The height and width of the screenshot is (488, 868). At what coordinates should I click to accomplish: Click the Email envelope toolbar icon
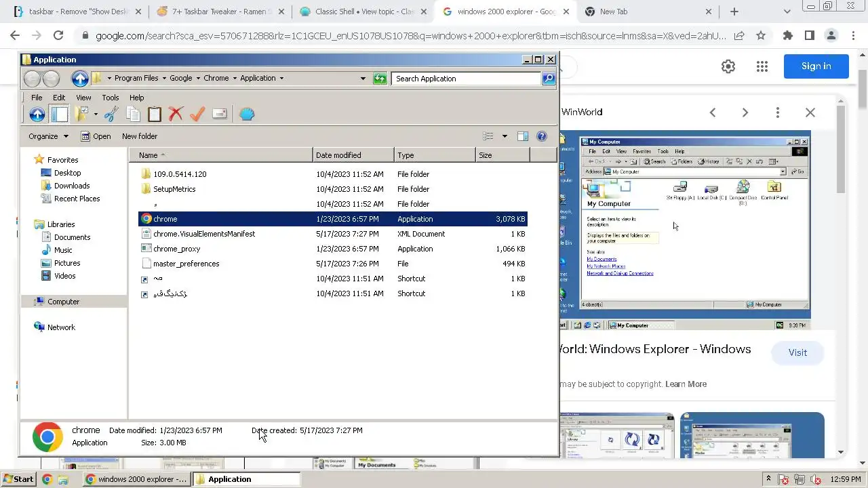point(219,115)
